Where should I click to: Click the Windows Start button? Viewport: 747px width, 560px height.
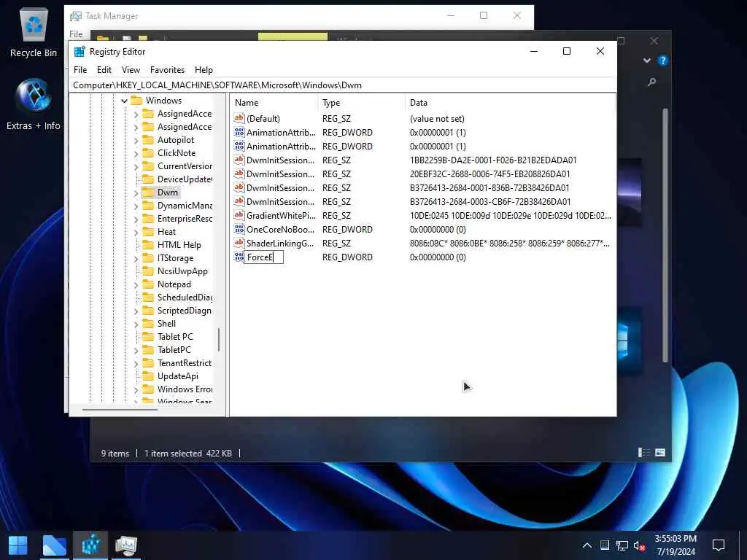point(18,545)
